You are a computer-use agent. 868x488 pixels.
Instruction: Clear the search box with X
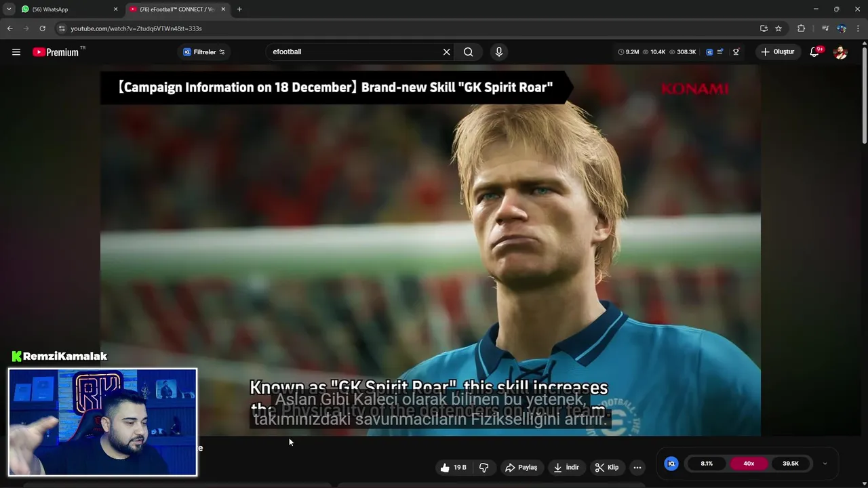(x=446, y=52)
